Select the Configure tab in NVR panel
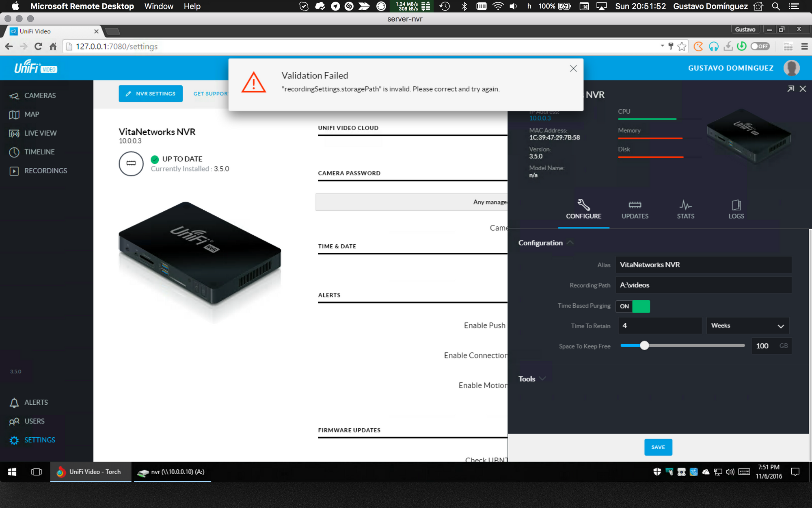The width and height of the screenshot is (812, 508). pyautogui.click(x=583, y=210)
